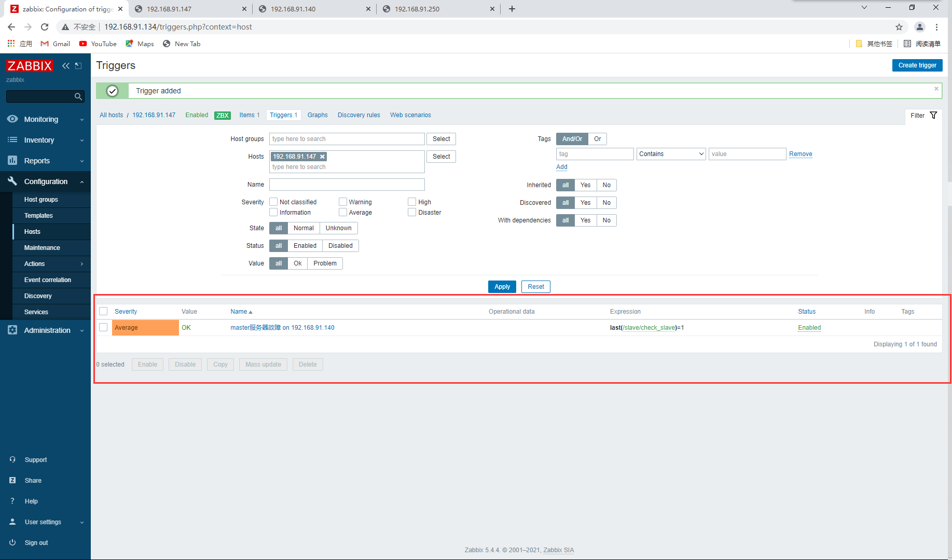
Task: Click the Inventory list icon
Action: click(x=12, y=140)
